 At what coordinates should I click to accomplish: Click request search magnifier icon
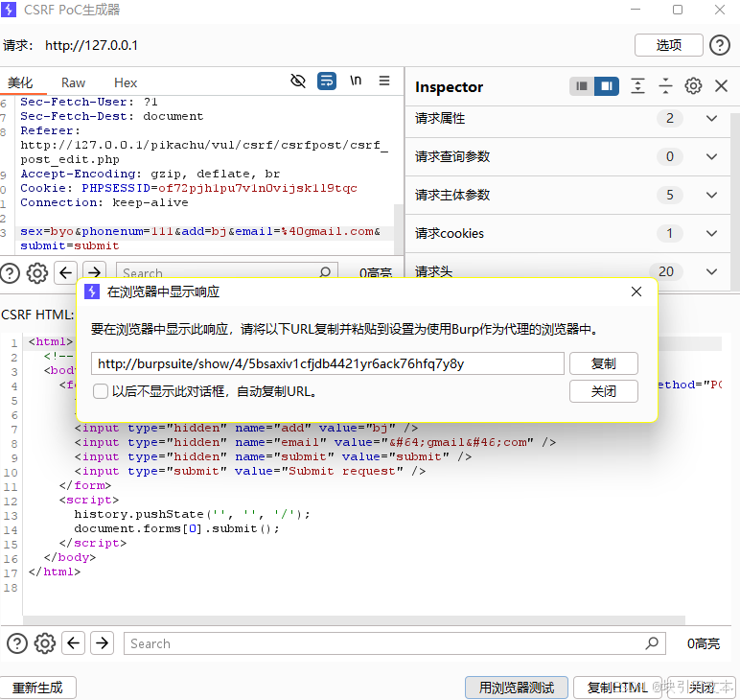(x=325, y=272)
